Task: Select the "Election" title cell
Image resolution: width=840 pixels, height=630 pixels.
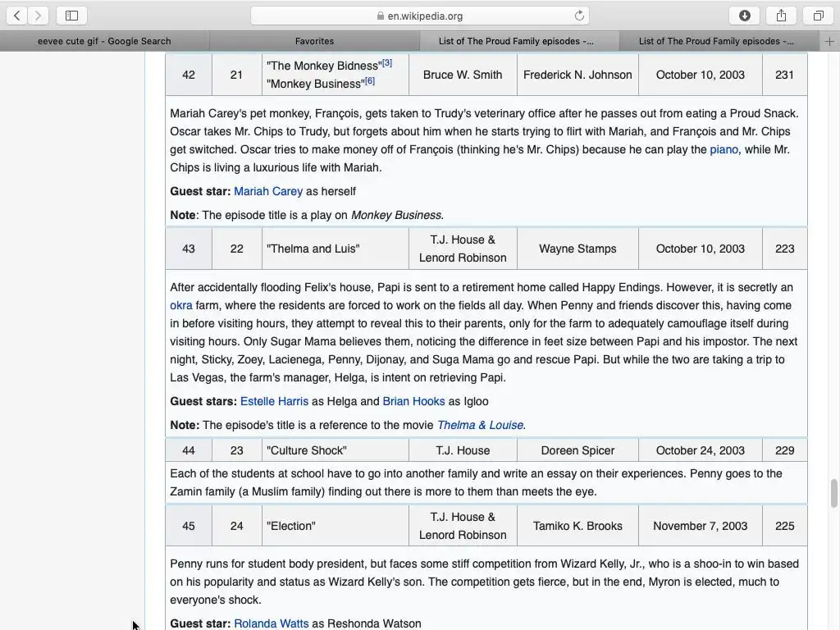Action: pos(336,526)
